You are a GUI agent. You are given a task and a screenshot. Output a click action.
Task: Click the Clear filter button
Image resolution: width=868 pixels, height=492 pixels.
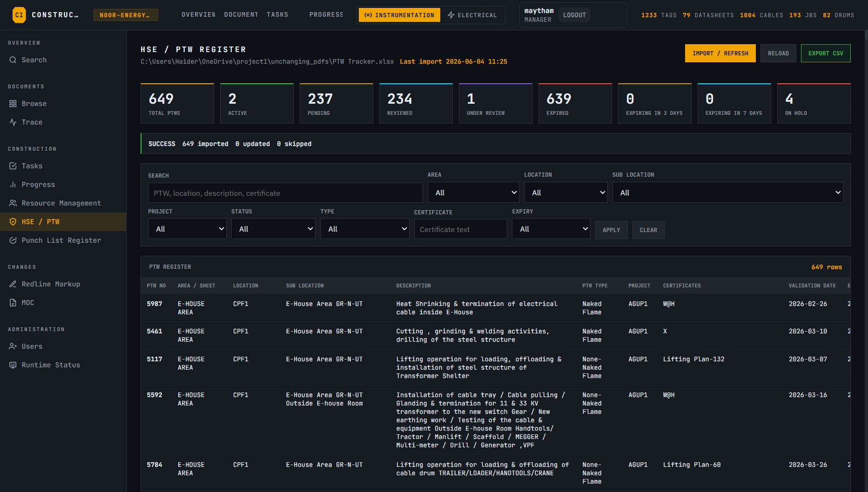(648, 230)
